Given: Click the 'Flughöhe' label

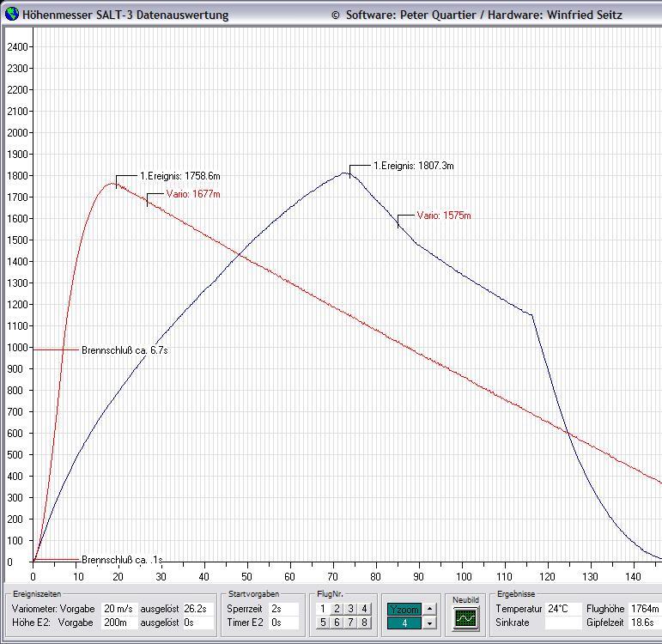Looking at the screenshot, I should pyautogui.click(x=605, y=609).
